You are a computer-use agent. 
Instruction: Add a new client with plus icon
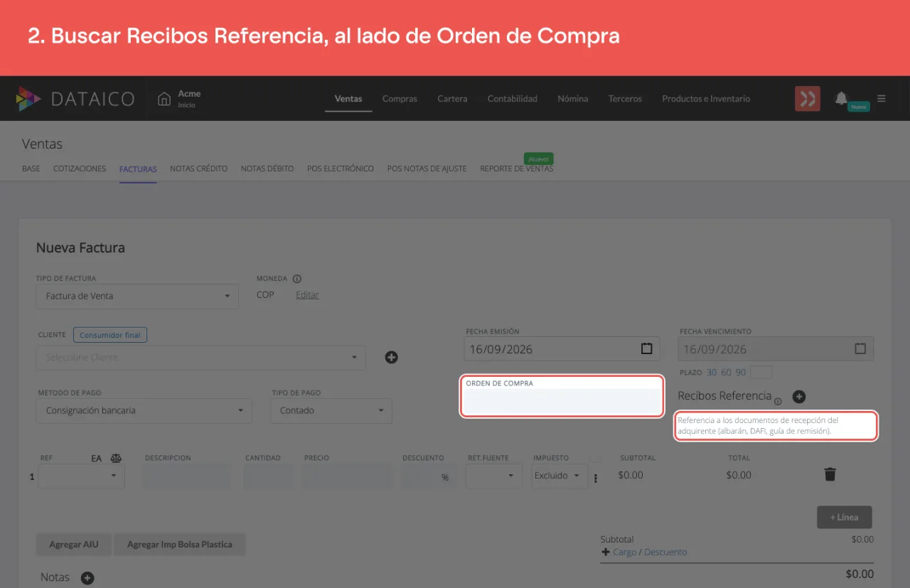tap(391, 357)
